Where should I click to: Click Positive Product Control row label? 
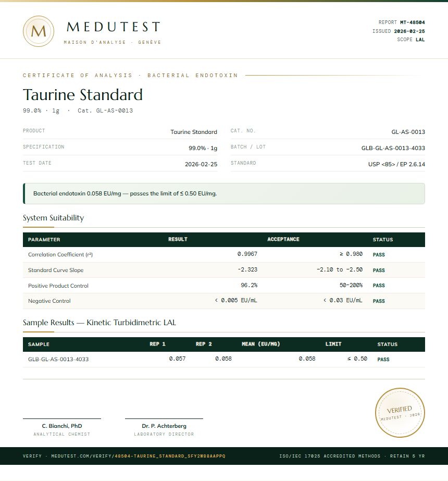[58, 286]
